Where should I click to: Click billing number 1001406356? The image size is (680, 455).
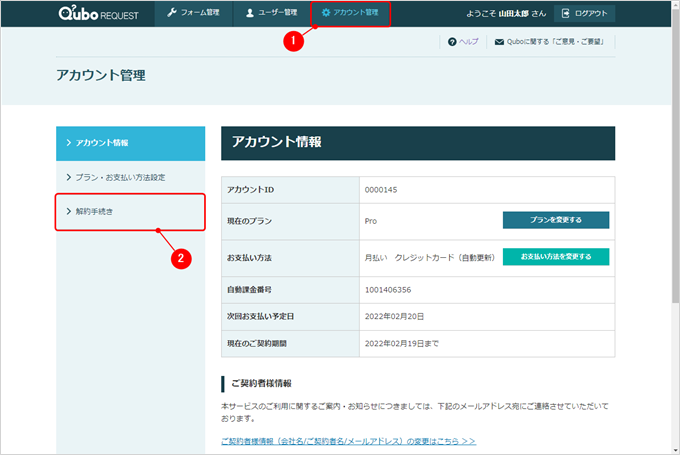click(x=388, y=290)
